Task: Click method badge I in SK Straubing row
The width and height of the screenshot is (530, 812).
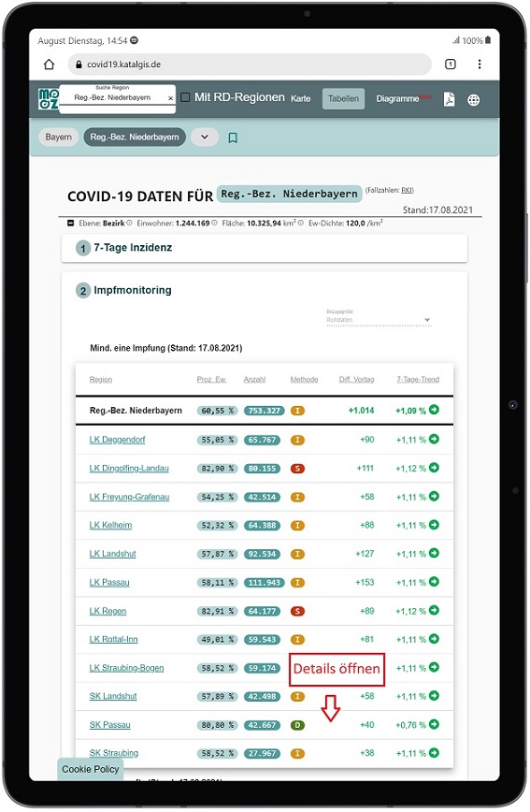Action: tap(297, 754)
